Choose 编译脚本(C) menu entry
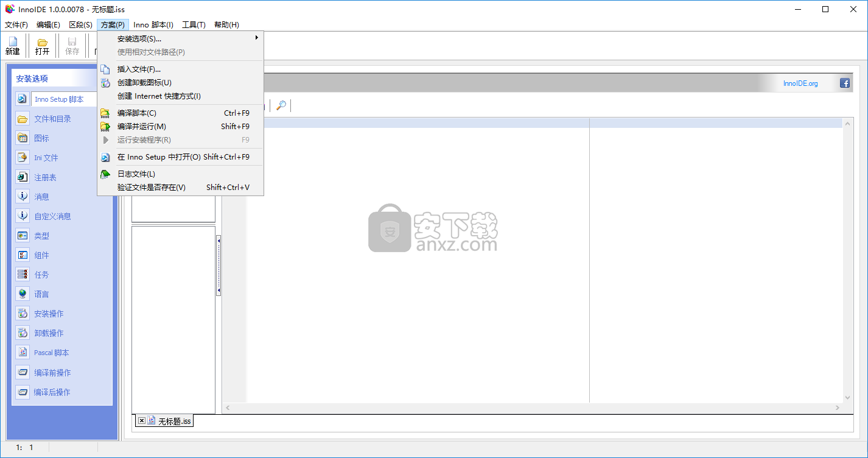The height and width of the screenshot is (458, 868). 180,113
